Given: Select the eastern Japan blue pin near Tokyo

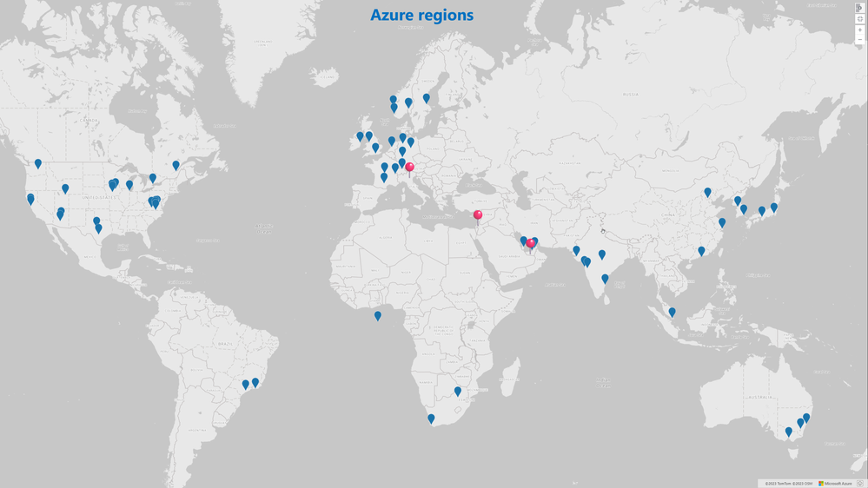Looking at the screenshot, I should pyautogui.click(x=774, y=208).
